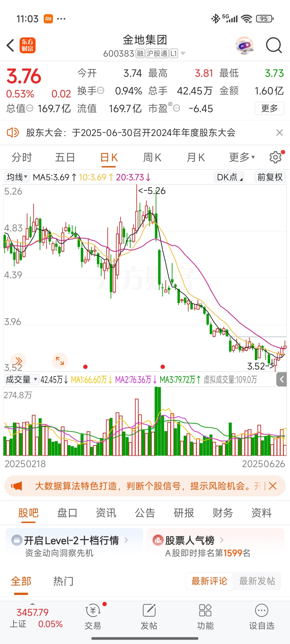Open the 交易 yen icon
Viewport: 290px width, 644px height.
pos(93,611)
